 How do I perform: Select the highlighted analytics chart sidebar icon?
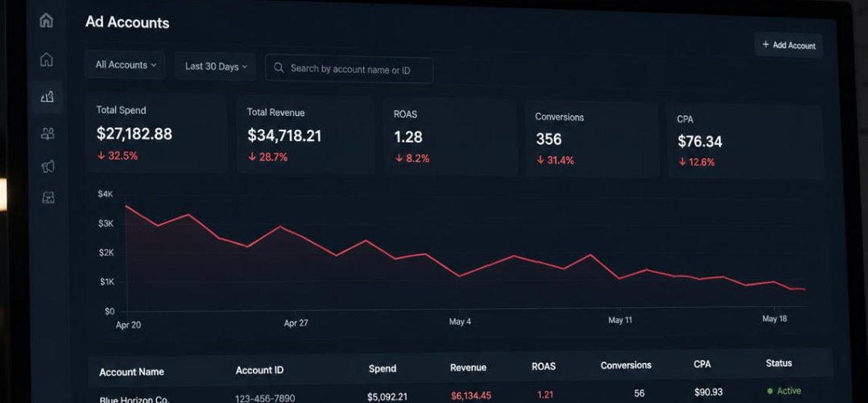point(47,97)
